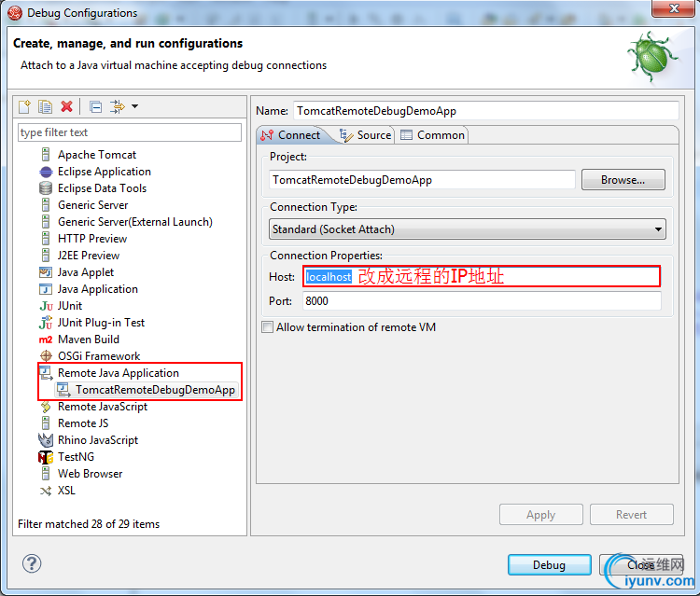Click Maven Build label text
700x596 pixels.
[89, 340]
